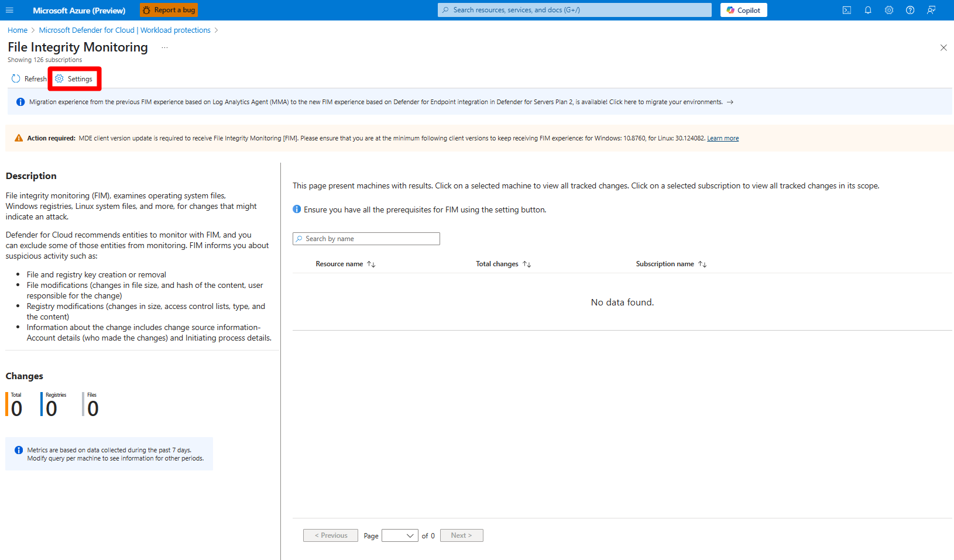Click the Search by name field

pos(366,239)
